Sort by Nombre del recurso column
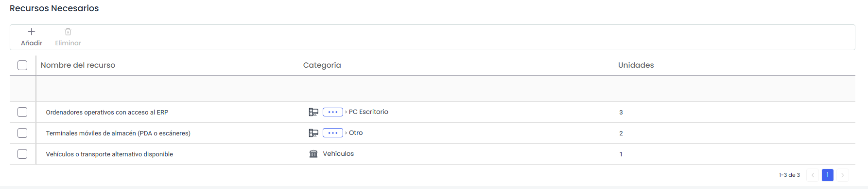868x189 pixels. point(78,65)
